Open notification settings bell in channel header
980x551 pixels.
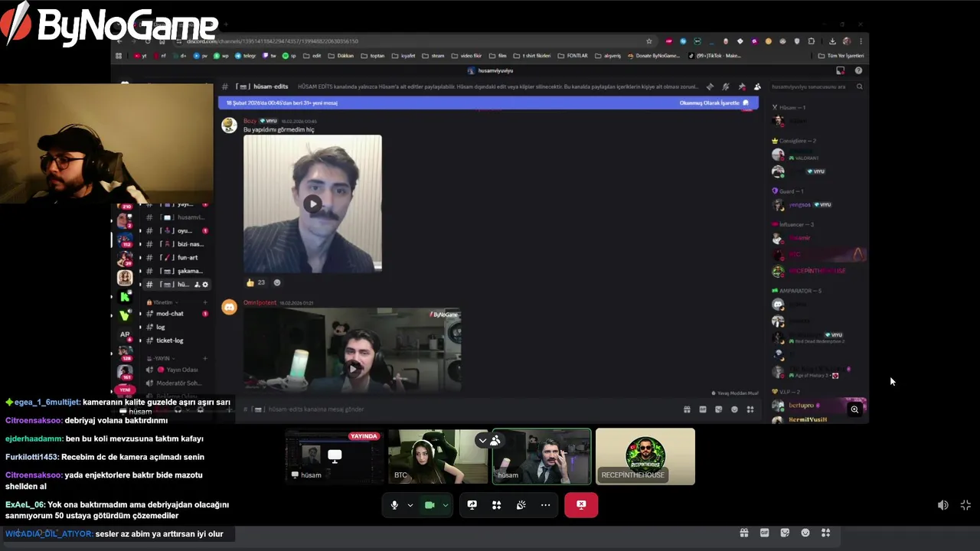(726, 86)
